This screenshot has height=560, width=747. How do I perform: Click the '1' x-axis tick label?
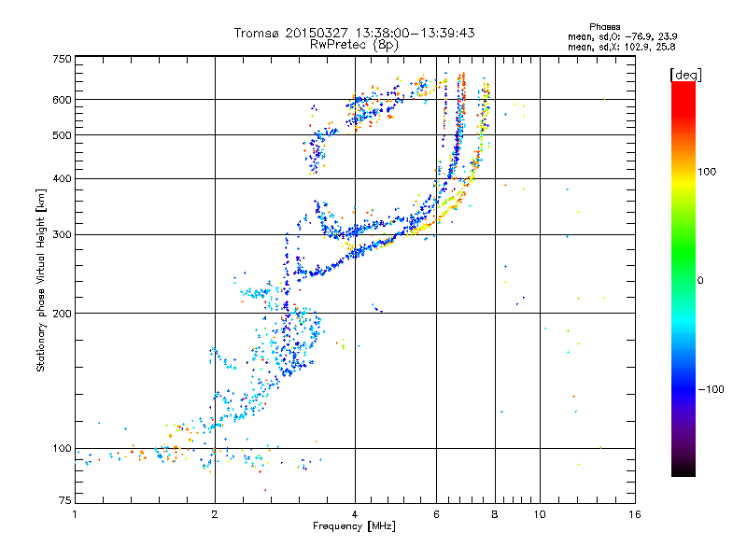click(75, 514)
